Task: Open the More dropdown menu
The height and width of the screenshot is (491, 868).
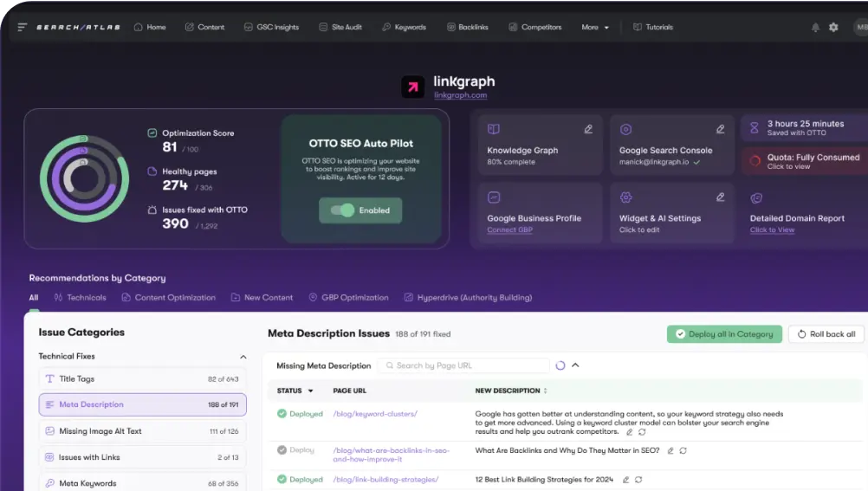Action: point(595,27)
